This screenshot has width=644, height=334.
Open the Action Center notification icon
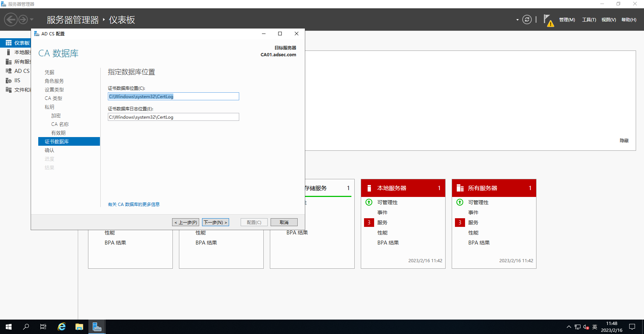(x=632, y=327)
